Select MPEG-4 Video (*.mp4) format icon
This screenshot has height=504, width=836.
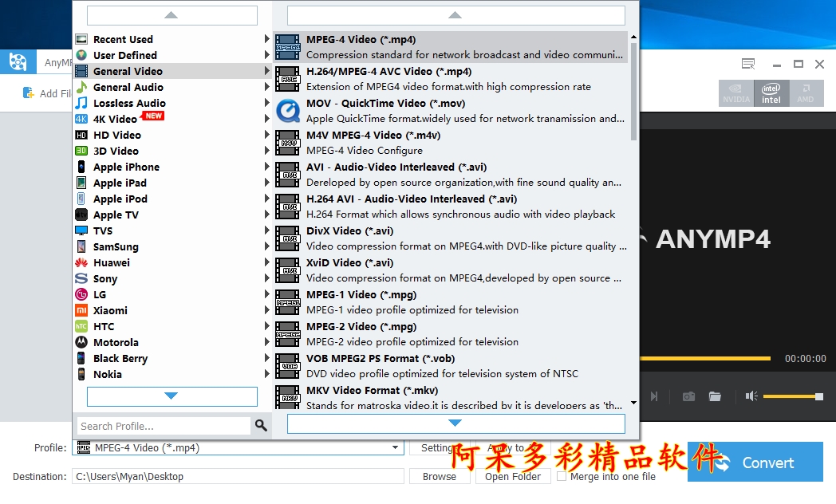pyautogui.click(x=288, y=47)
